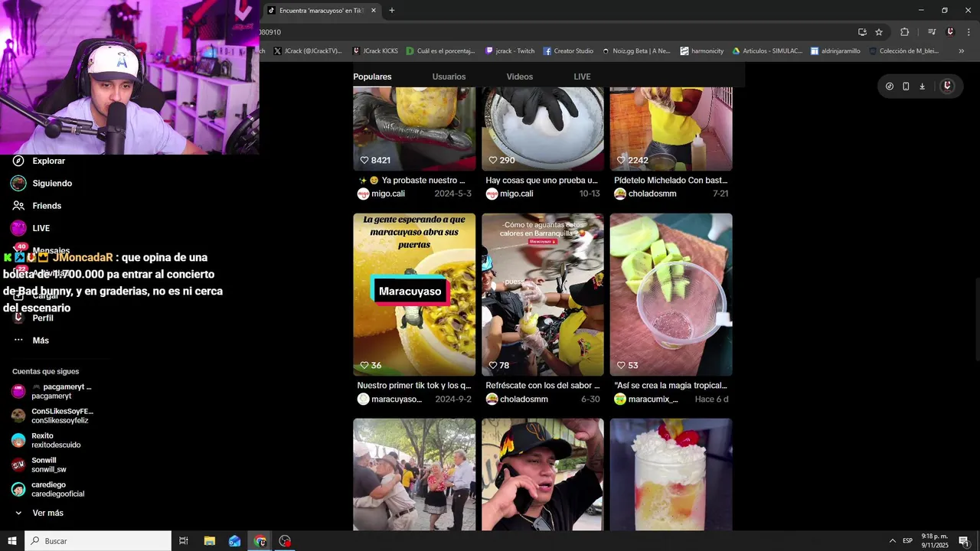
Task: Open Rexito followed account
Action: tap(45, 440)
